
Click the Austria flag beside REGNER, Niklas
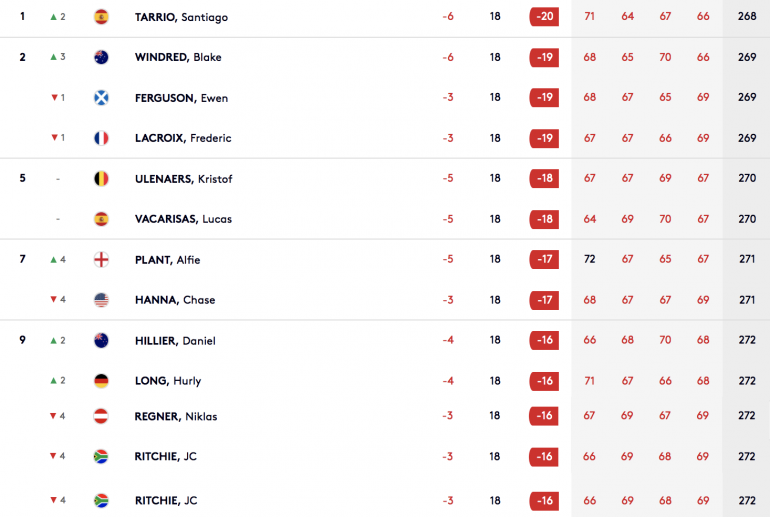point(101,416)
